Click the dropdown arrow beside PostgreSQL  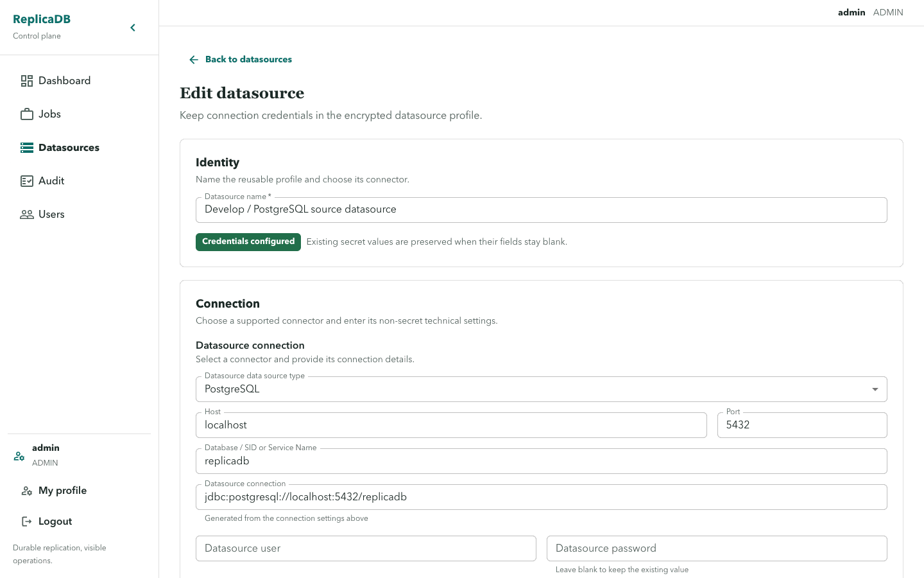[875, 389]
